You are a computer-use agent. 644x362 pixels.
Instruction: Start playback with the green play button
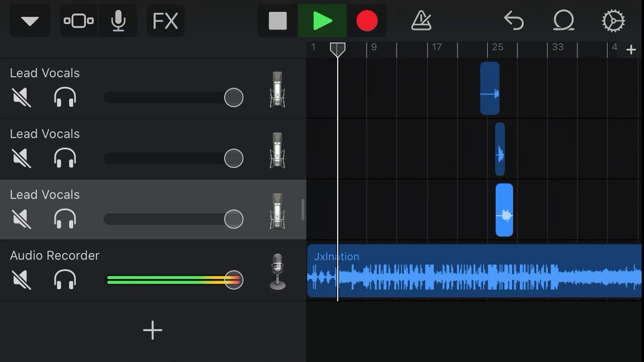coord(323,21)
